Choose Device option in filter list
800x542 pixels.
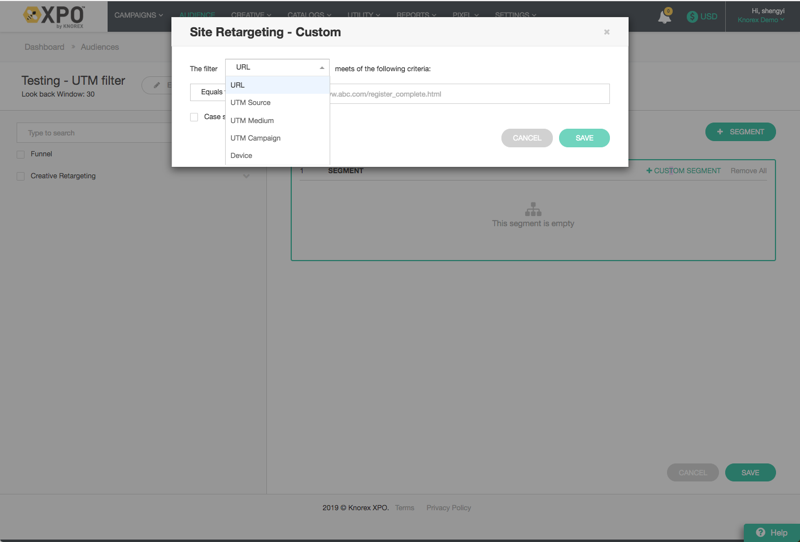241,156
